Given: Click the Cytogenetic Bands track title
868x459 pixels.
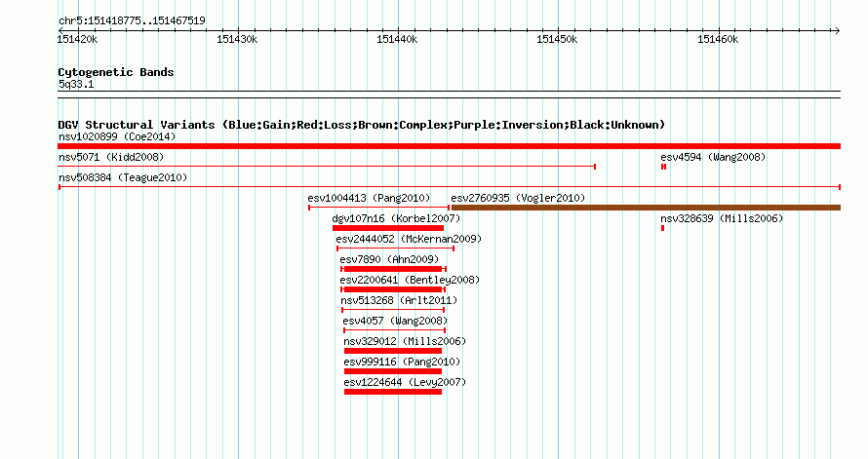Looking at the screenshot, I should click(x=116, y=72).
